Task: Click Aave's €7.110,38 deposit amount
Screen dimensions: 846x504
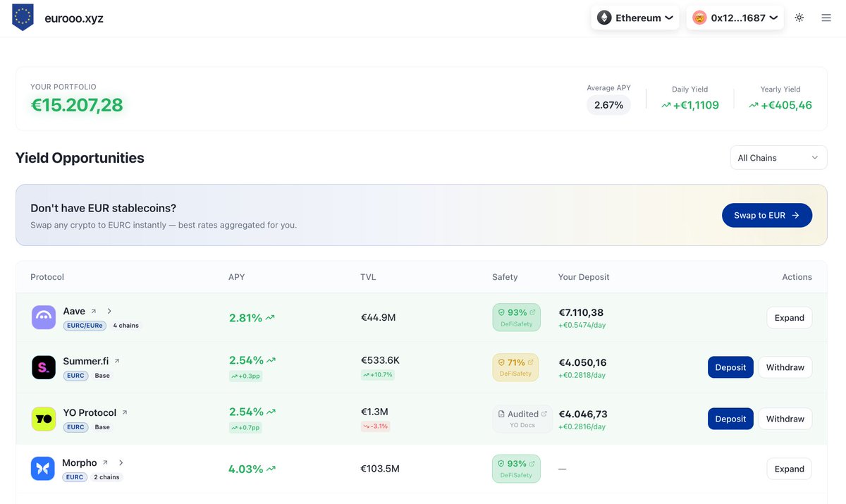Action: coord(581,312)
